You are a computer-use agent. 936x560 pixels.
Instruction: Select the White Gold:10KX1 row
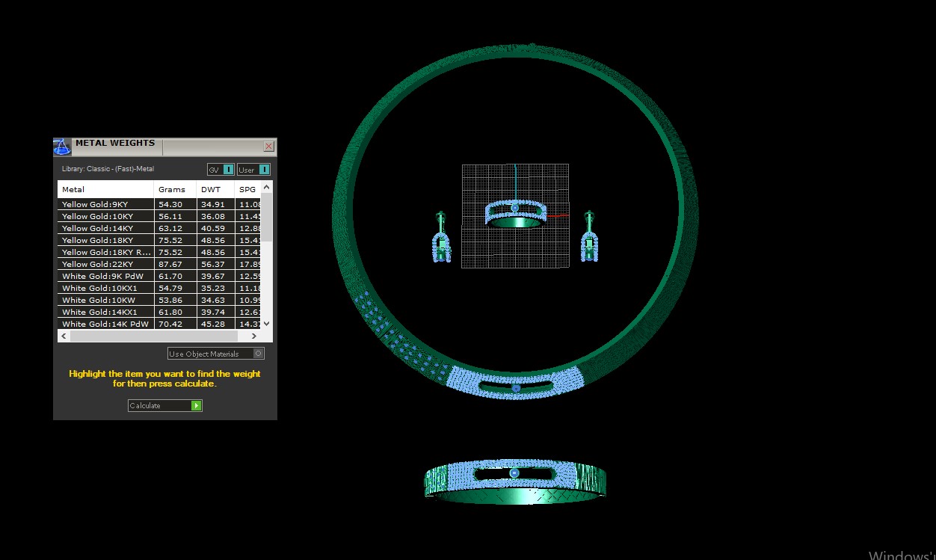(x=160, y=288)
